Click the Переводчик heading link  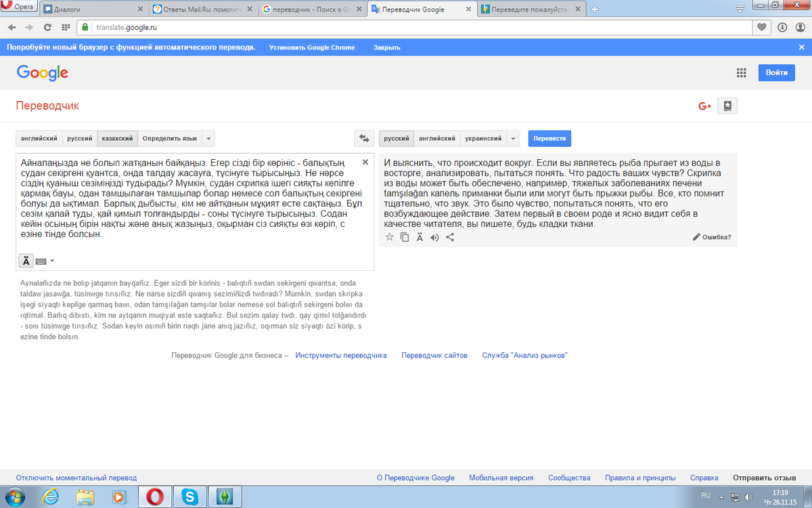click(47, 106)
